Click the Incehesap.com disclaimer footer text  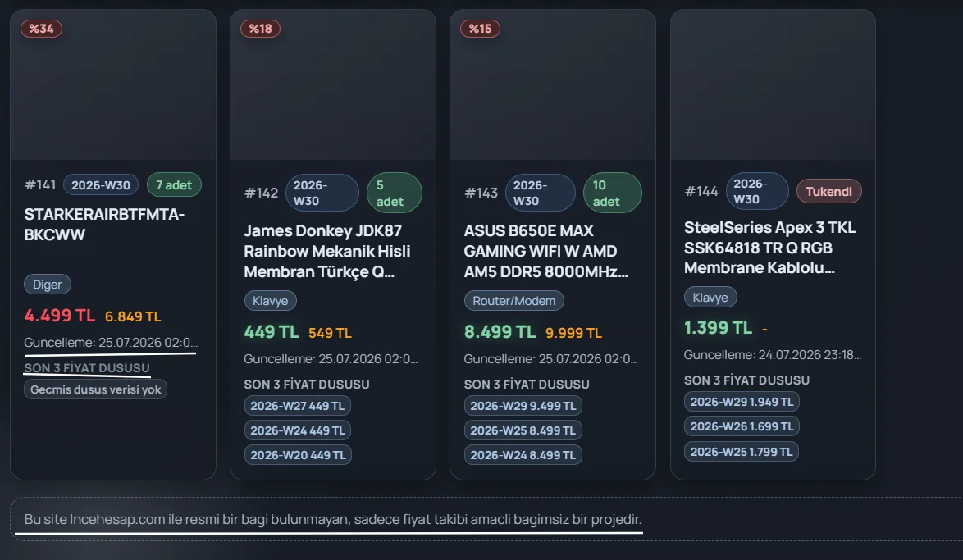[x=333, y=519]
